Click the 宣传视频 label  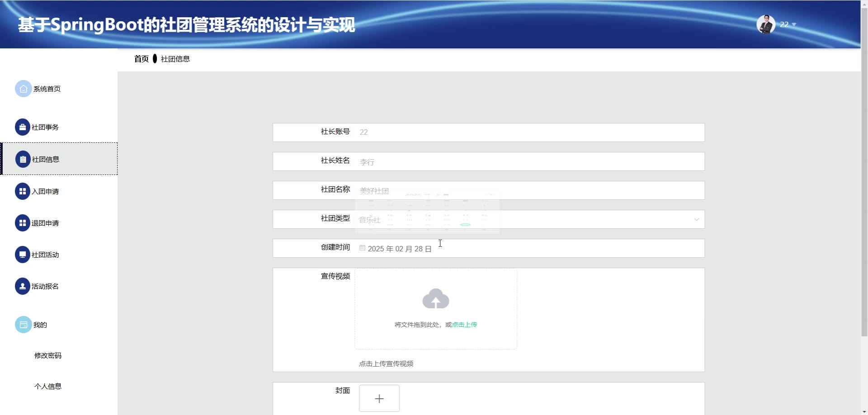[335, 276]
